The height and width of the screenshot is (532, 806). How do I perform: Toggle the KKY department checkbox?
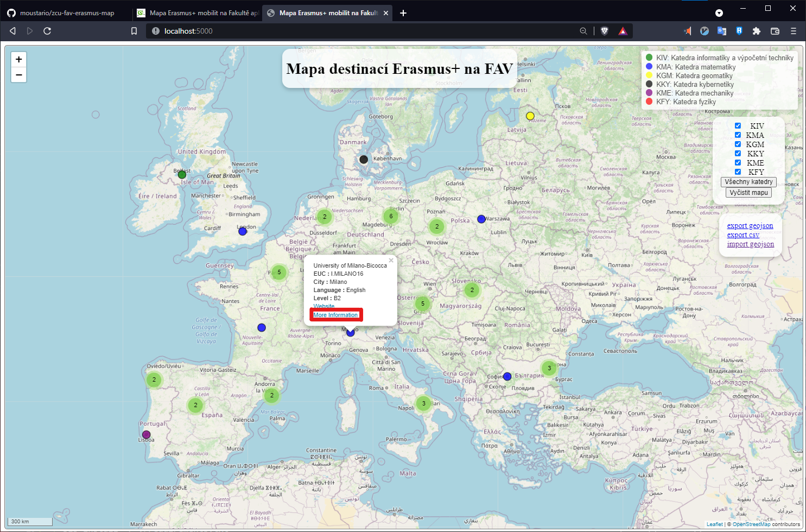click(x=738, y=153)
